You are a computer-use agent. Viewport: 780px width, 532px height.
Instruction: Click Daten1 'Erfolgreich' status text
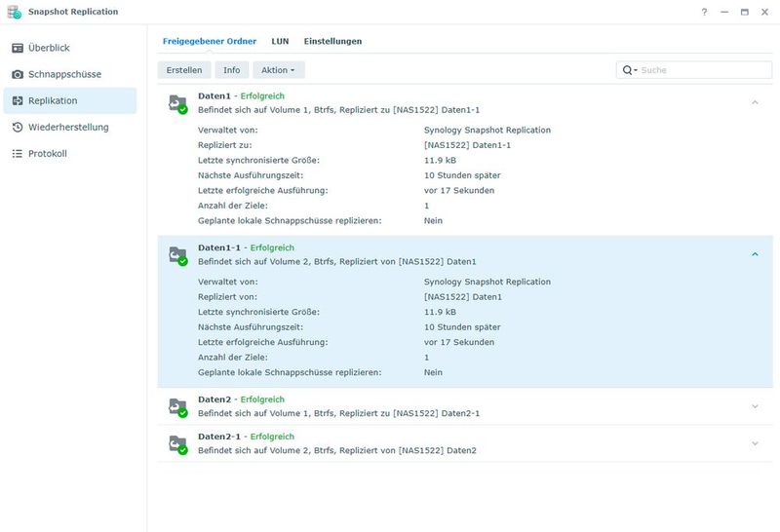click(262, 95)
